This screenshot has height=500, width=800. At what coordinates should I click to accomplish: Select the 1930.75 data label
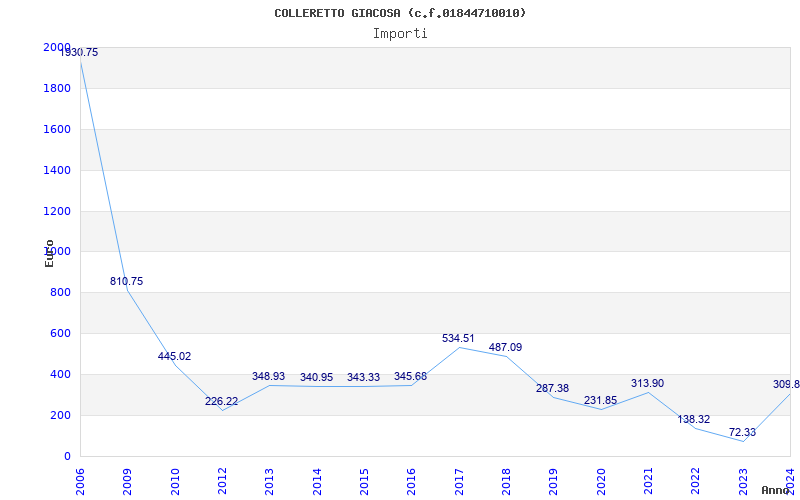pyautogui.click(x=79, y=53)
